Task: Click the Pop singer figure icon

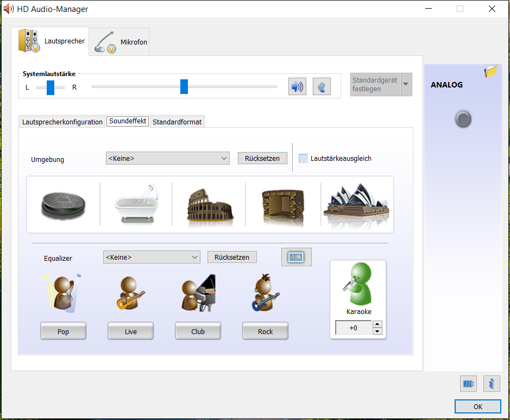Action: pos(63,293)
